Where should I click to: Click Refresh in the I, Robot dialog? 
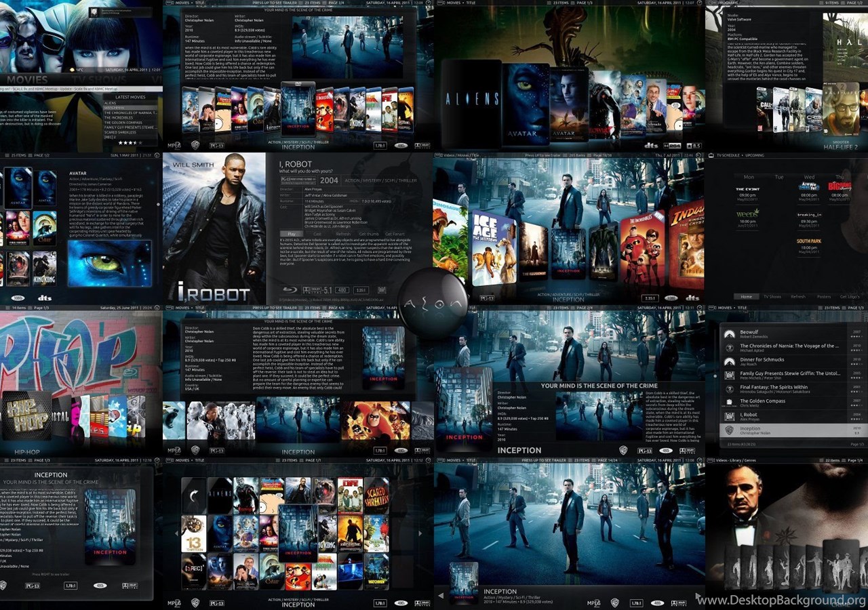(x=343, y=234)
